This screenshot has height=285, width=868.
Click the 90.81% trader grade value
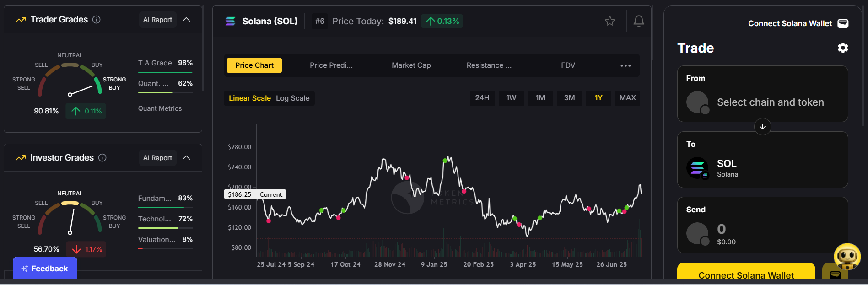46,111
